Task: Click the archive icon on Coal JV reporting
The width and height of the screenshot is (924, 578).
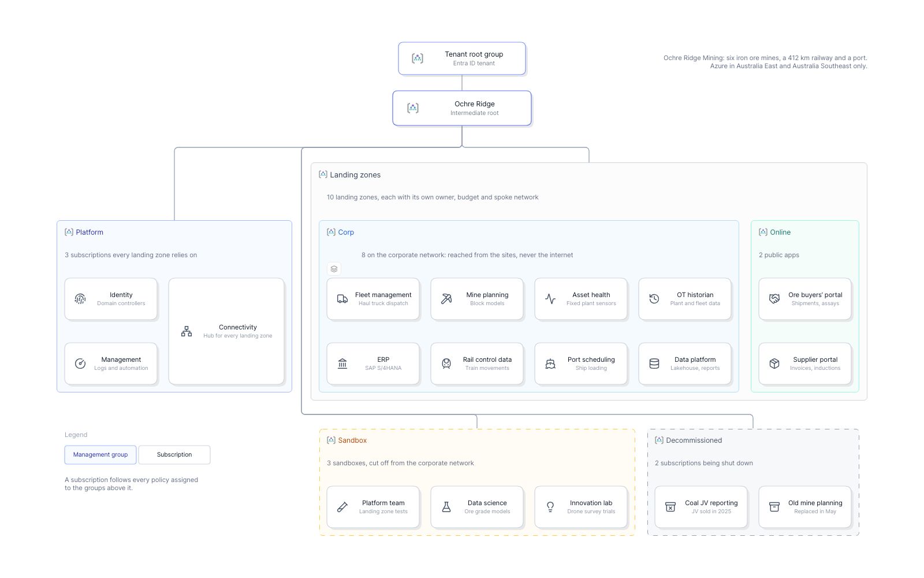Action: pyautogui.click(x=670, y=507)
